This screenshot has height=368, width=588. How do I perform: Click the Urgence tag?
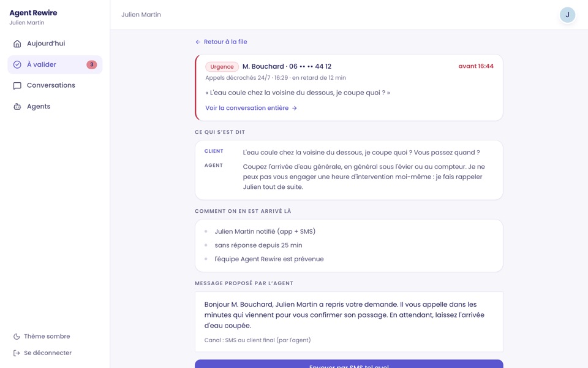(222, 67)
